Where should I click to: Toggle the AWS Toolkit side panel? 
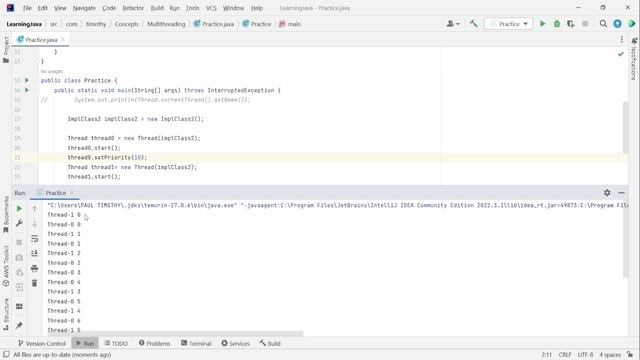click(x=6, y=266)
